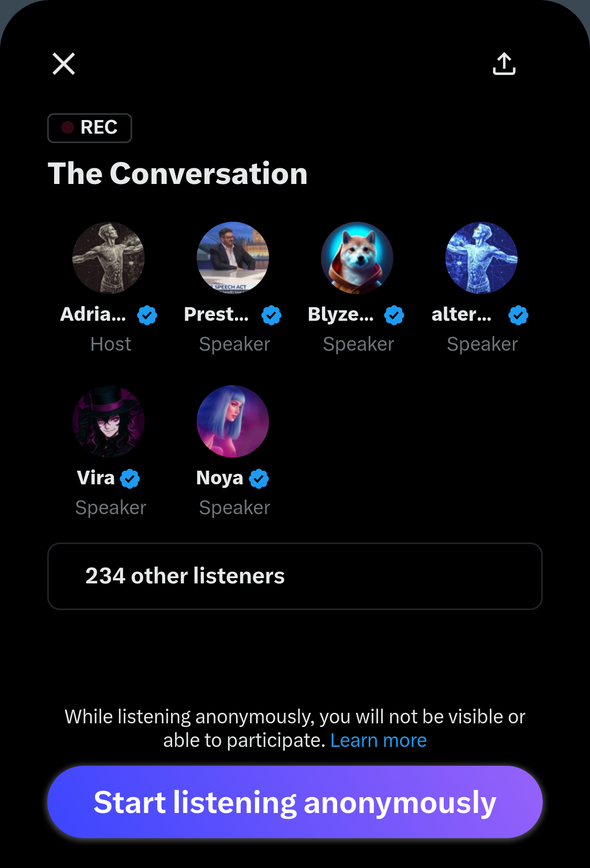Click Vira's verified checkmark badge
This screenshot has height=868, width=590.
coord(130,479)
